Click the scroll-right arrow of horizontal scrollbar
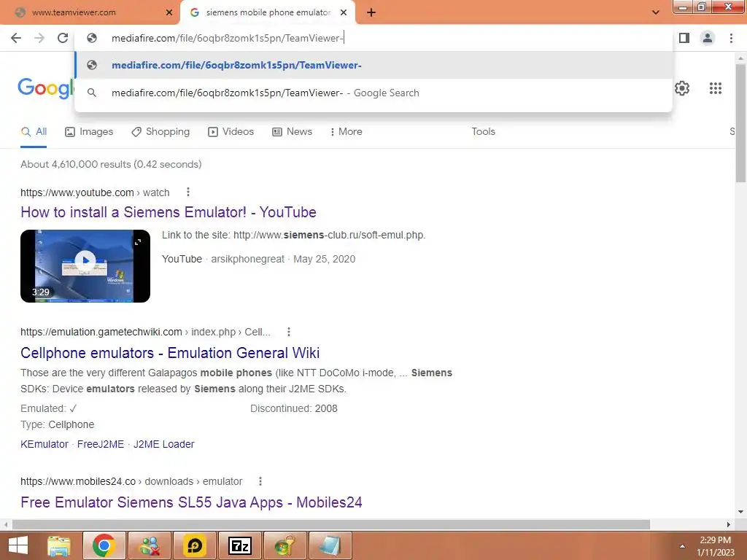 pyautogui.click(x=729, y=525)
